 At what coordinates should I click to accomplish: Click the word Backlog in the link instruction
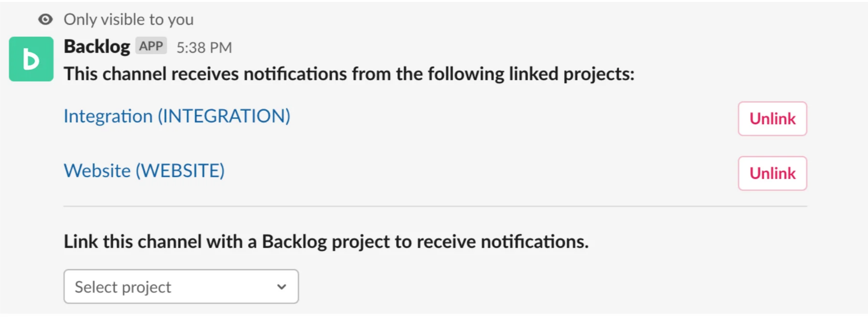[294, 242]
